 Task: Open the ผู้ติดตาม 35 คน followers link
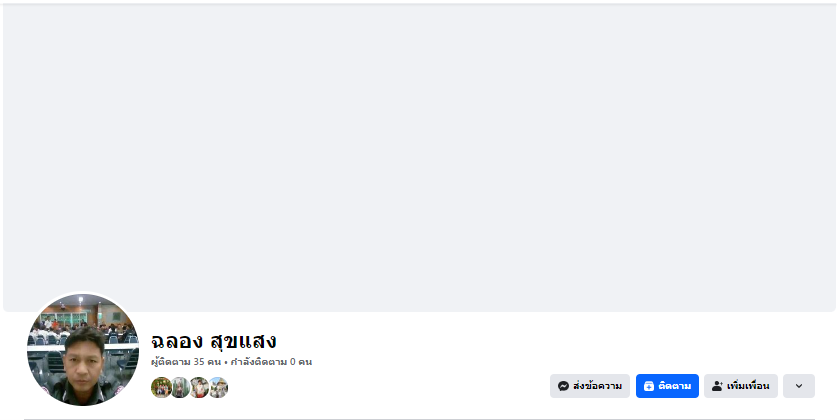tap(186, 362)
